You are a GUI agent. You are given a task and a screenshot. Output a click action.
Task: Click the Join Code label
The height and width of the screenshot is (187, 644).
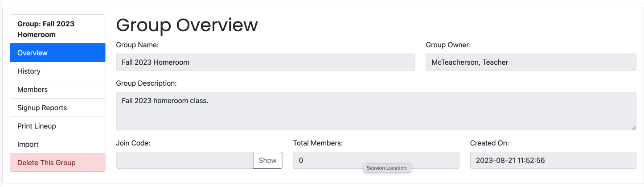click(x=133, y=143)
